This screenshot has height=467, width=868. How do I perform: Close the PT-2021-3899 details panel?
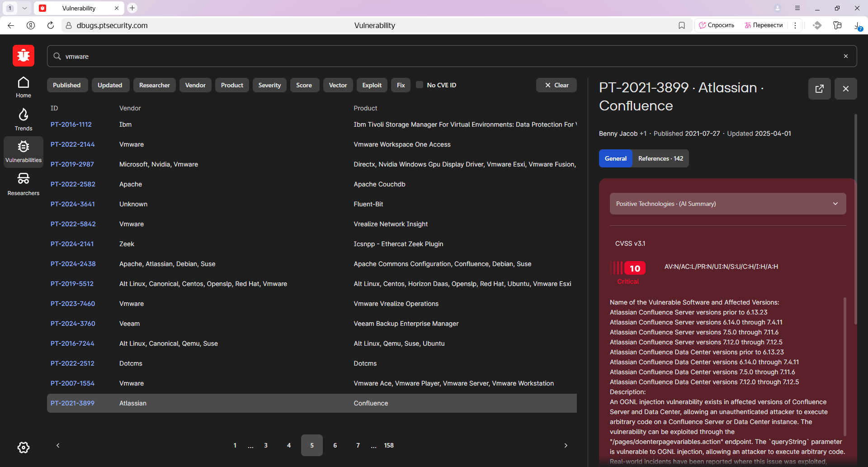click(x=846, y=89)
